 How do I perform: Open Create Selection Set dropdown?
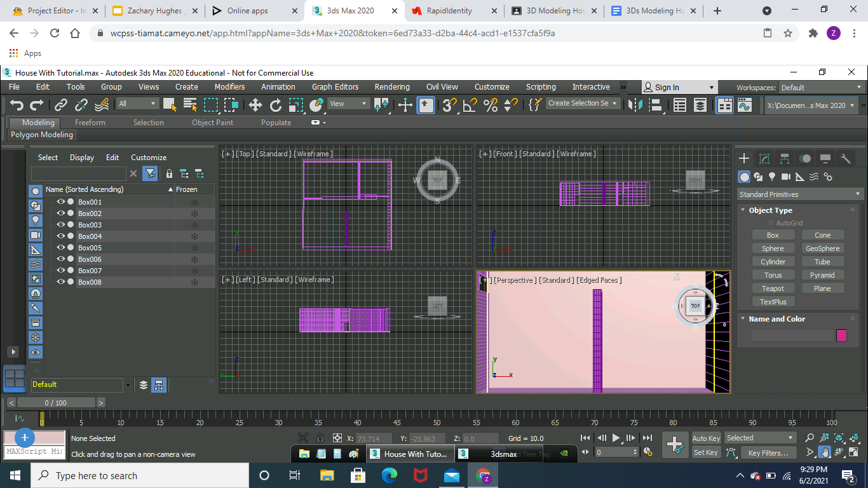tap(583, 103)
